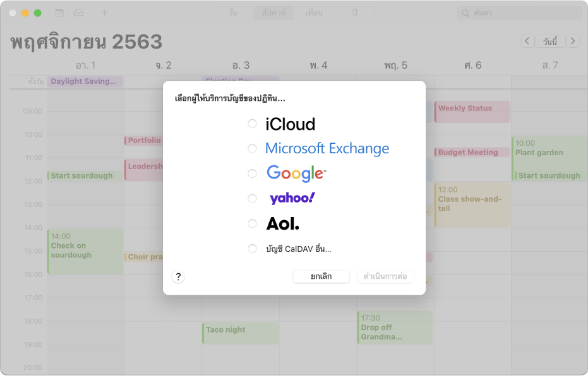Open the Plant garden event

[549, 153]
